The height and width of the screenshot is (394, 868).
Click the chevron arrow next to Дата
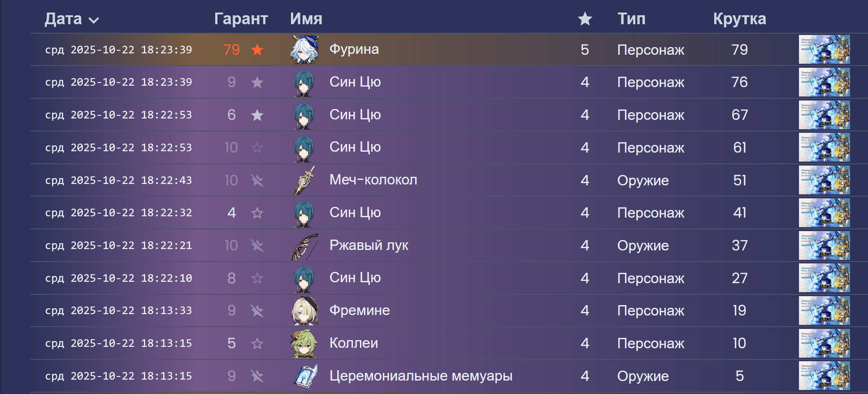click(x=94, y=20)
